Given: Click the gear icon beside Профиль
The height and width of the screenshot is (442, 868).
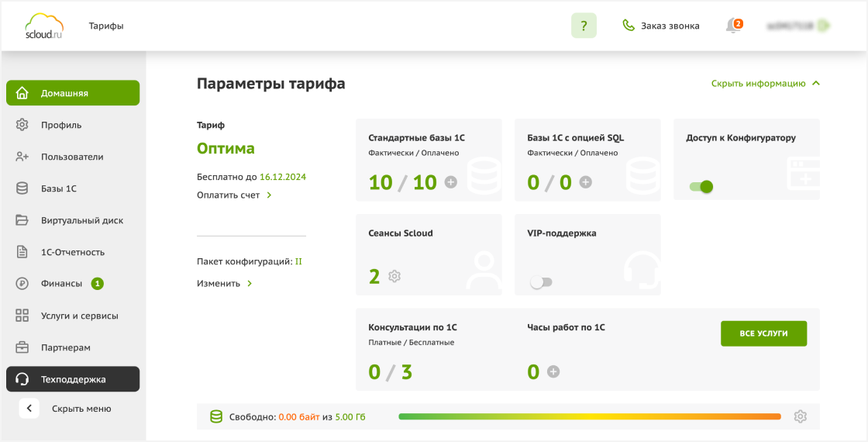Looking at the screenshot, I should (22, 125).
